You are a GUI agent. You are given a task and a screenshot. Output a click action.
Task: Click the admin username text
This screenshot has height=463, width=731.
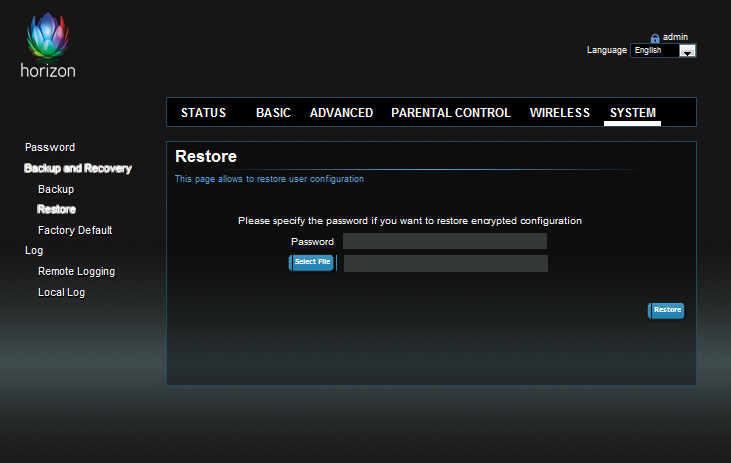[675, 37]
